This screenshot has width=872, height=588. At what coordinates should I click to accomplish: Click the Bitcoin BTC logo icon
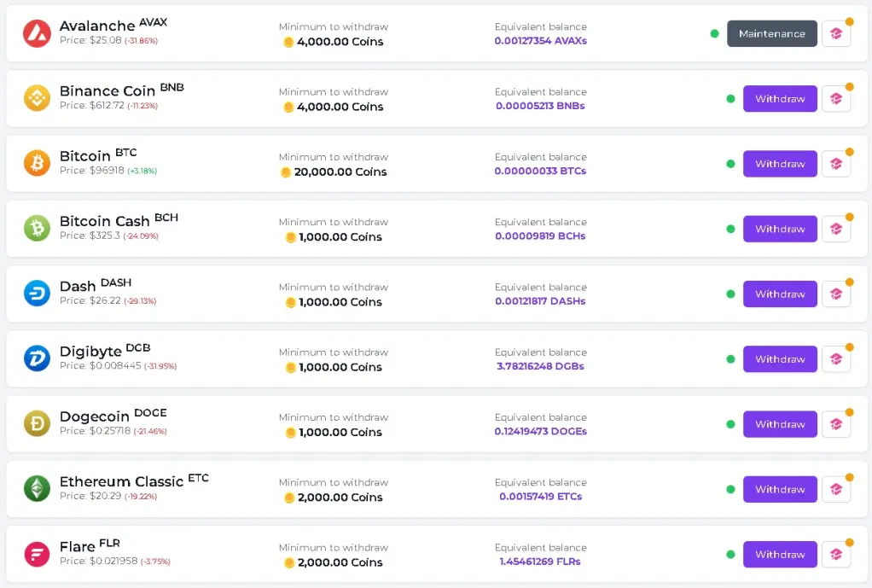(37, 164)
